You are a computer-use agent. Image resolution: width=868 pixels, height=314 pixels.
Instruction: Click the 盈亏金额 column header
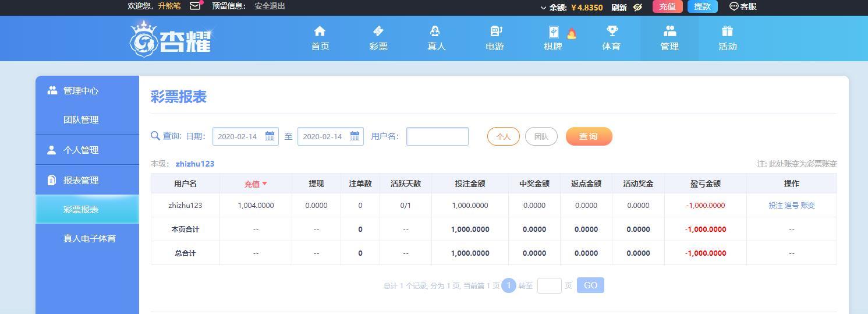(706, 184)
